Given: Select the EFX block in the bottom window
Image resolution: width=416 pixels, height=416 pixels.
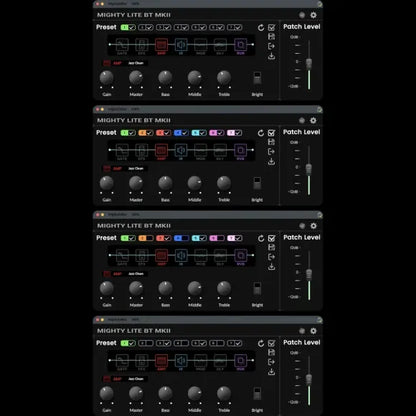Looking at the screenshot, I should 142,361.
